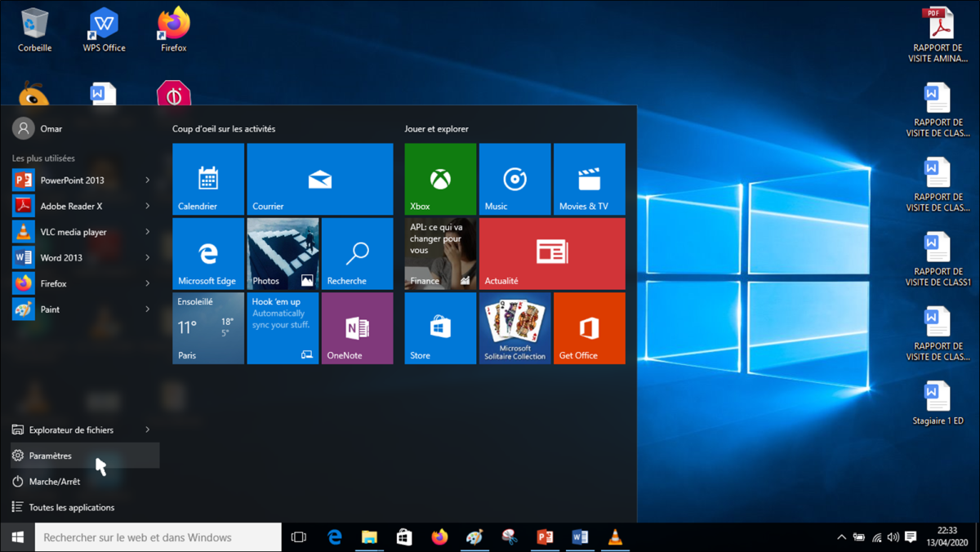Switch to PowerPoint on taskbar
This screenshot has height=552, width=980.
tap(545, 537)
